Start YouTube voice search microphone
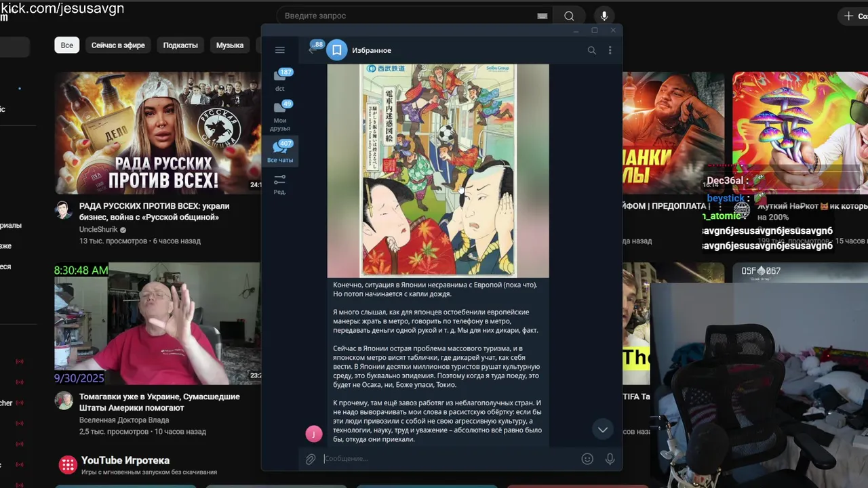 coord(604,16)
